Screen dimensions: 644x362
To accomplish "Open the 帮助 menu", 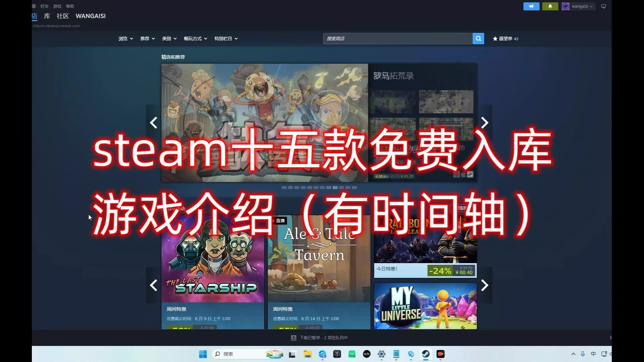I will [70, 6].
